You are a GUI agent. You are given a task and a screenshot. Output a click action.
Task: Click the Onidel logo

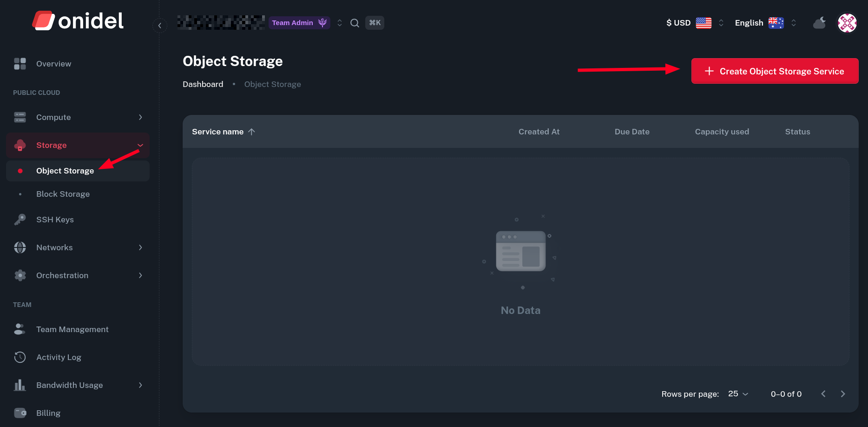(x=78, y=21)
